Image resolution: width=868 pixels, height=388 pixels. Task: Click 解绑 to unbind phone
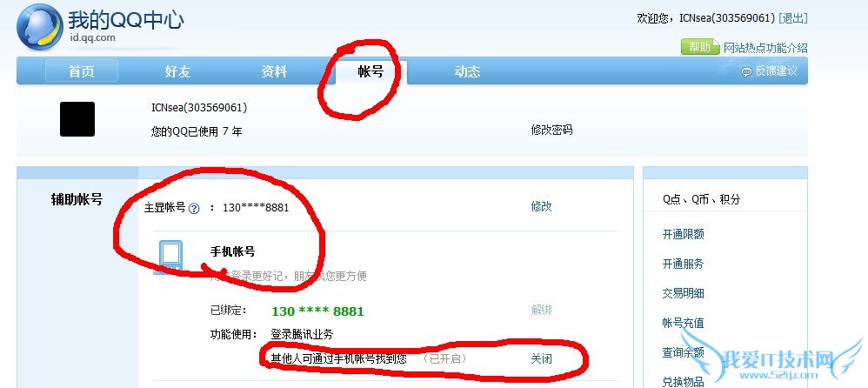tap(541, 310)
